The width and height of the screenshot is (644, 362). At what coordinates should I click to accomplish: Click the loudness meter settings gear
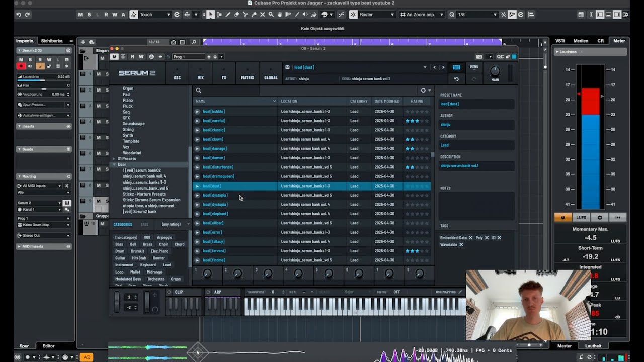[599, 218]
